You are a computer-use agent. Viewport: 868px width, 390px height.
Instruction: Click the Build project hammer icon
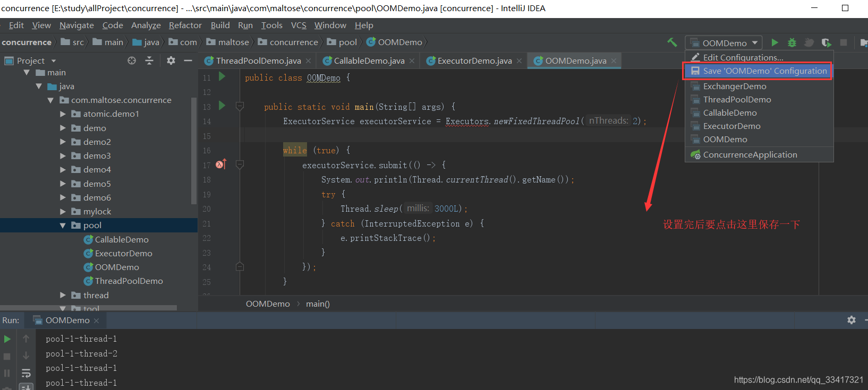[x=672, y=42]
